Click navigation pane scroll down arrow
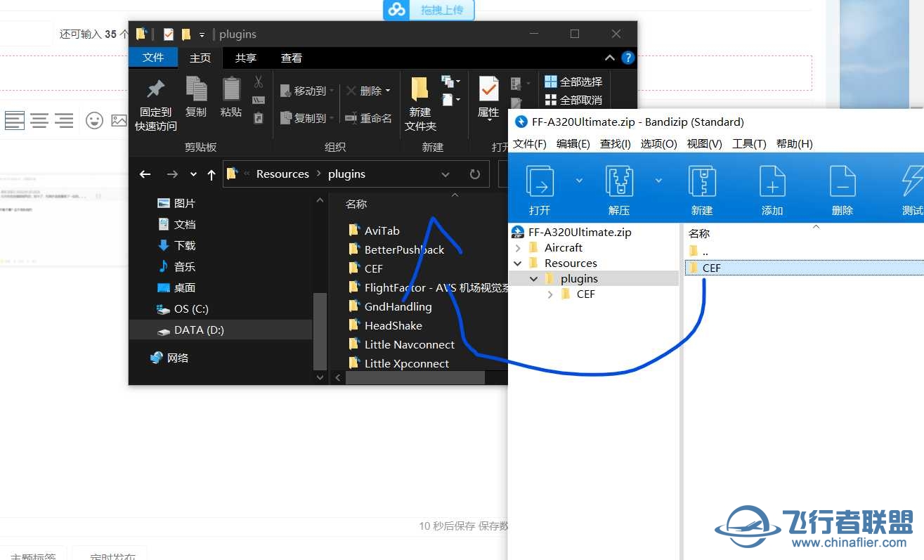The image size is (924, 560). click(x=320, y=378)
